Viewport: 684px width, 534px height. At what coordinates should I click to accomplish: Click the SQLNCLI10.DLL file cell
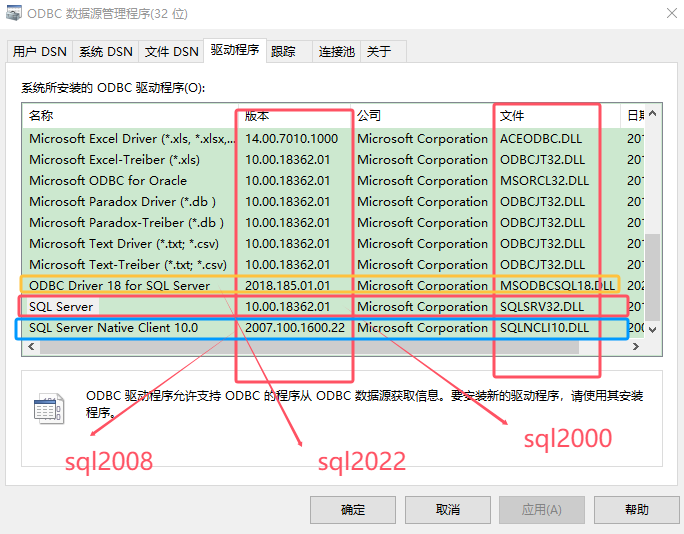point(544,327)
